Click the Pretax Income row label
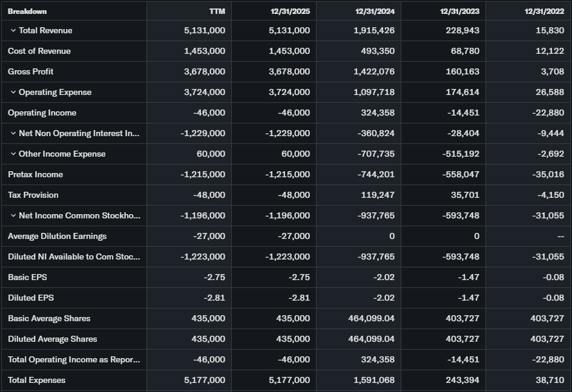The height and width of the screenshot is (392, 572). 35,174
